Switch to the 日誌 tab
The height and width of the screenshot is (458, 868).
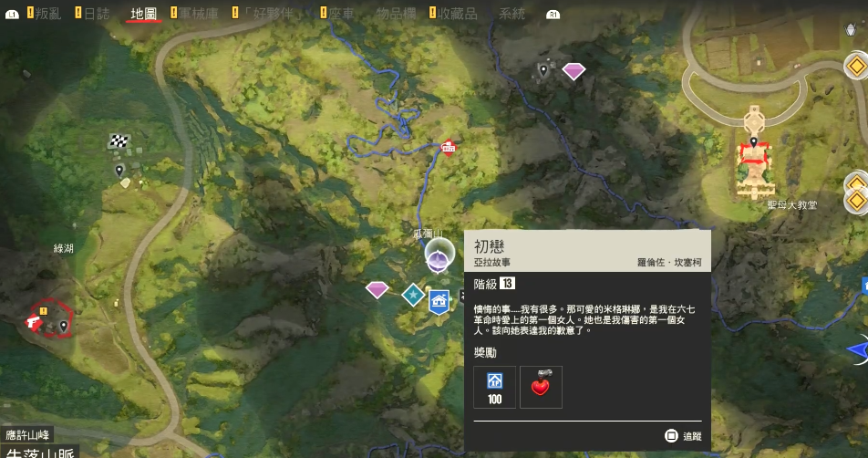[92, 14]
